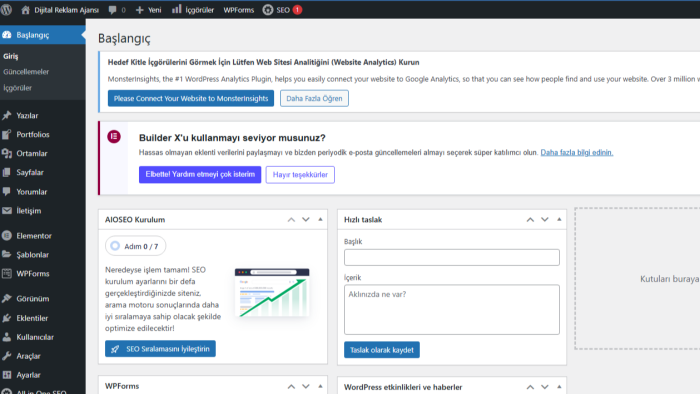Open Eklentiler plugin icon
700x394 pixels.
click(7, 318)
